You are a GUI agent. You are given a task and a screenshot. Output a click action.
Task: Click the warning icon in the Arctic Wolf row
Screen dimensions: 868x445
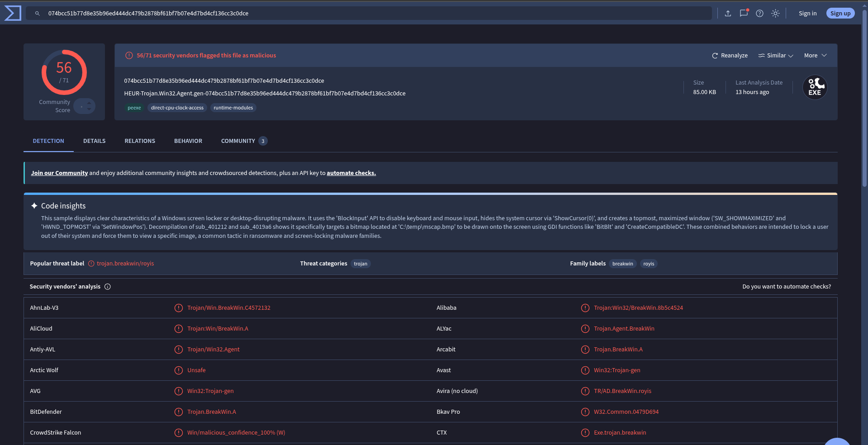pos(179,370)
